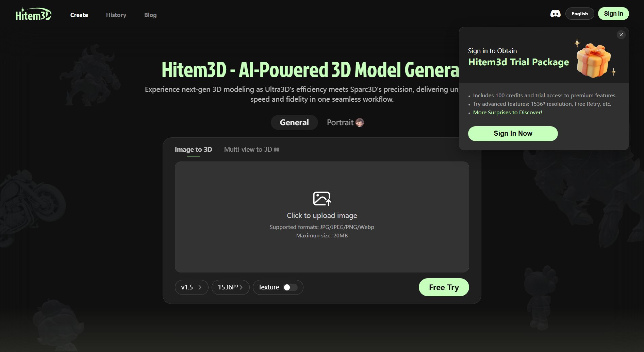Image resolution: width=644 pixels, height=352 pixels.
Task: Switch to the Portrait mode tab
Action: 345,122
